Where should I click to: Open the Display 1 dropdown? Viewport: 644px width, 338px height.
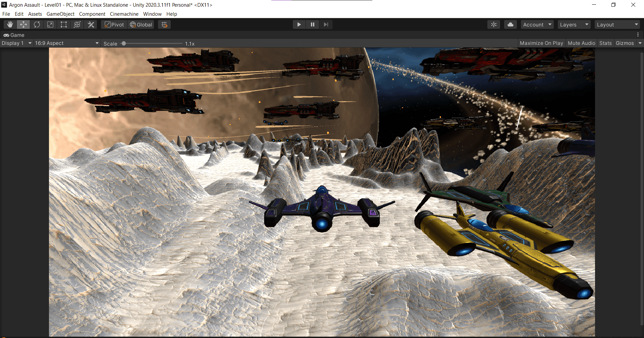tap(16, 43)
